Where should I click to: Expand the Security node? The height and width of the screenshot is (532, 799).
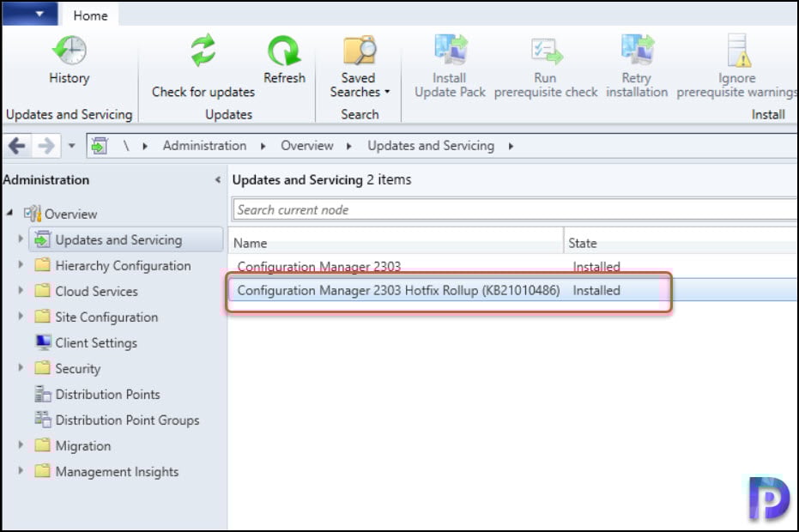click(x=21, y=367)
